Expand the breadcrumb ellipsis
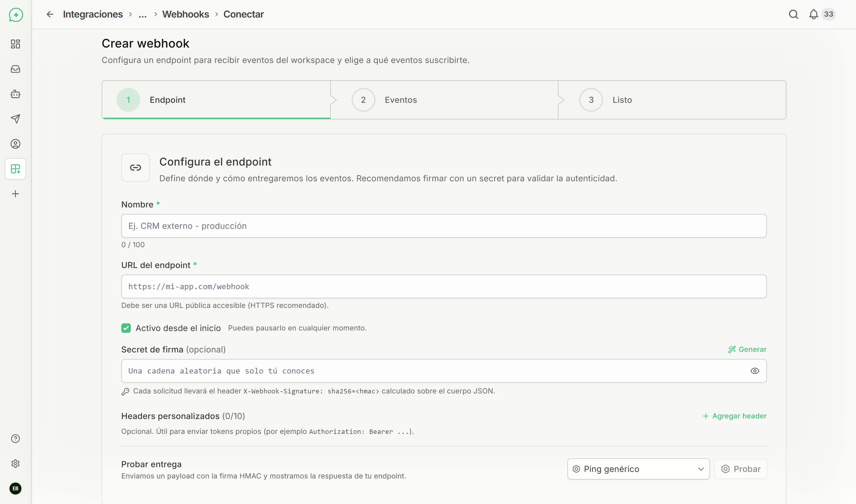The height and width of the screenshot is (504, 856). pos(143,14)
